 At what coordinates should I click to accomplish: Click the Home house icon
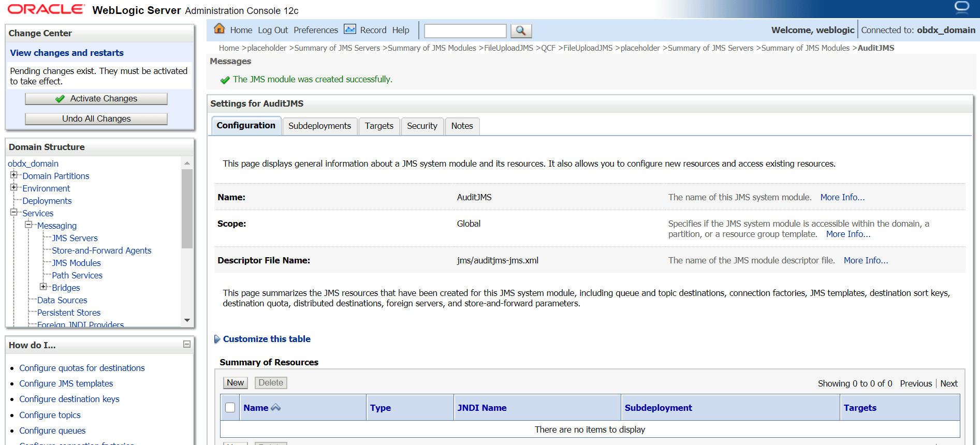220,28
